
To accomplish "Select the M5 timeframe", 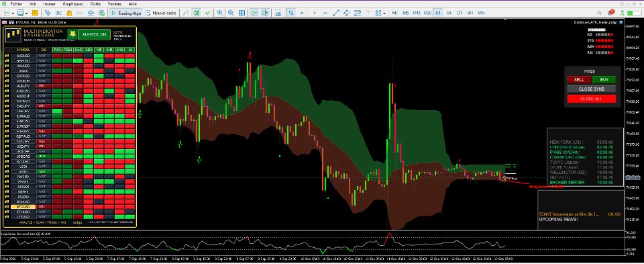I will pyautogui.click(x=406, y=13).
